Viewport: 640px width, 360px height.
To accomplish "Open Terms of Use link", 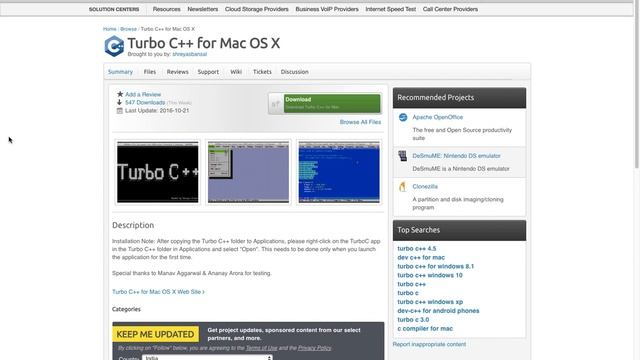I will point(261,348).
